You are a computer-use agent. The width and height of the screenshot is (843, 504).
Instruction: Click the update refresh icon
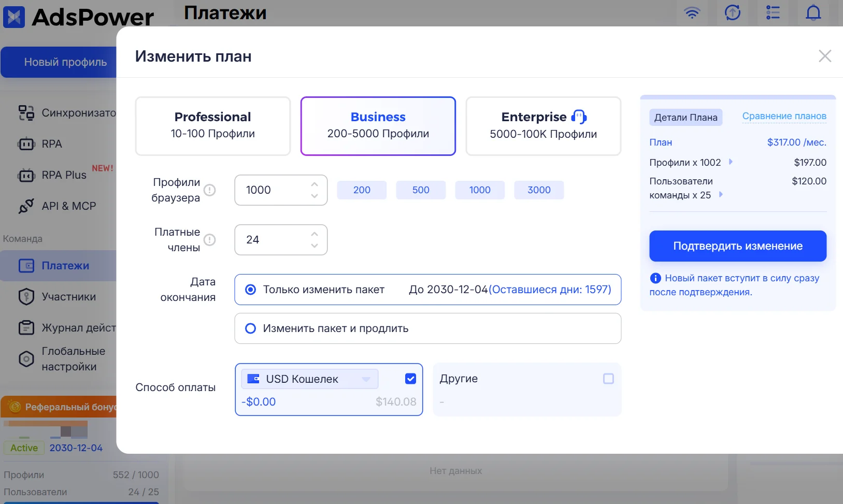(x=732, y=12)
